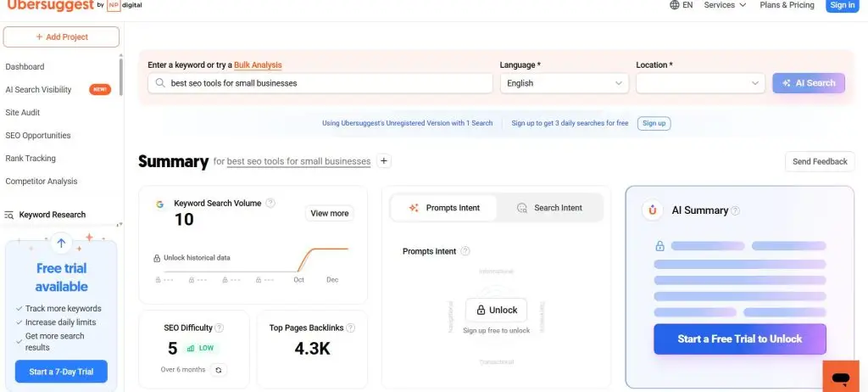Click the Keyword Research list icon
This screenshot has width=868, height=392.
[x=8, y=215]
